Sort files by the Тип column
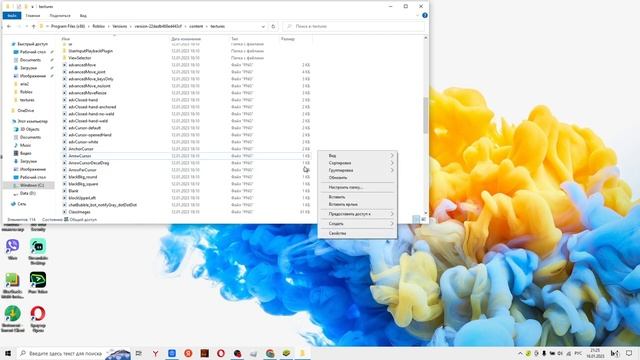Image resolution: width=640 pixels, height=360 pixels. click(235, 39)
